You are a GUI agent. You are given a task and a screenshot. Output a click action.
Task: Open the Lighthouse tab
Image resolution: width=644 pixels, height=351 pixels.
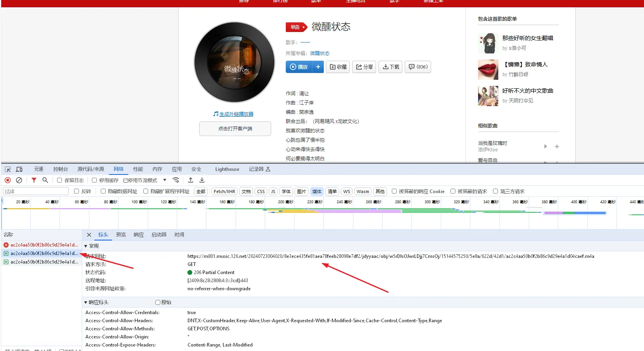click(x=227, y=169)
